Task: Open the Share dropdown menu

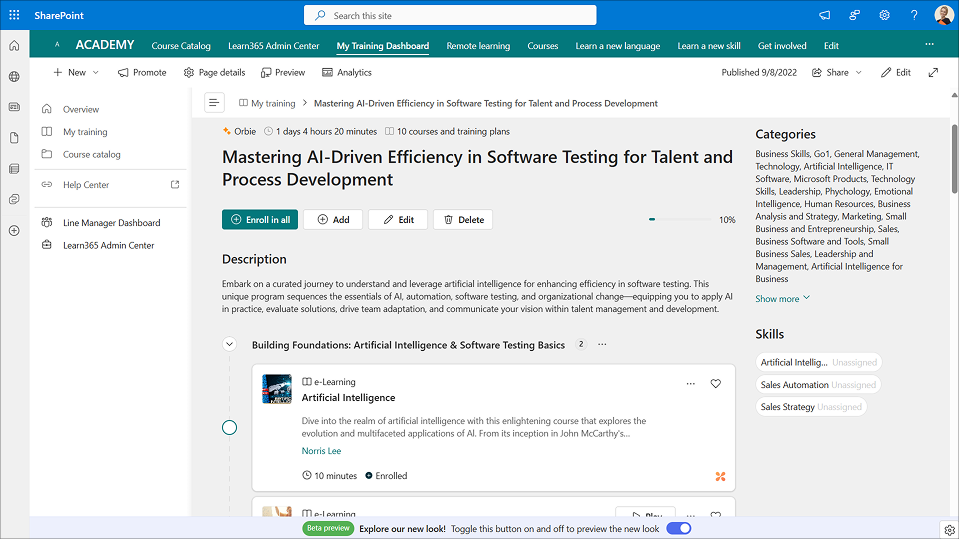Action: 837,72
